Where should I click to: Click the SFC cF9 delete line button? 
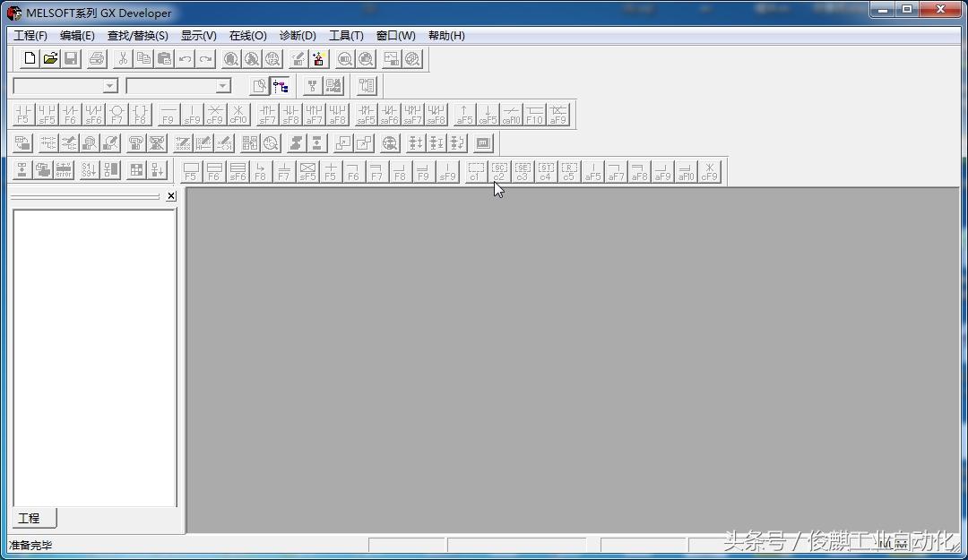point(709,171)
